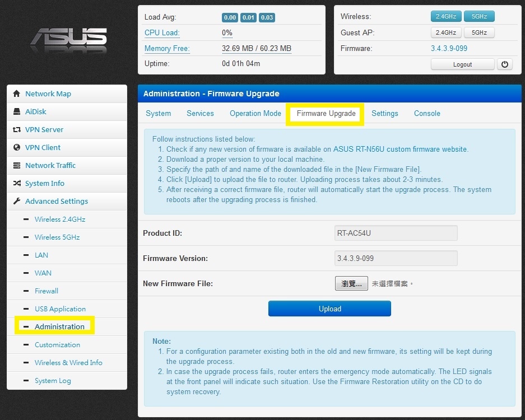Click the Logout button
This screenshot has height=420, width=525.
point(462,64)
